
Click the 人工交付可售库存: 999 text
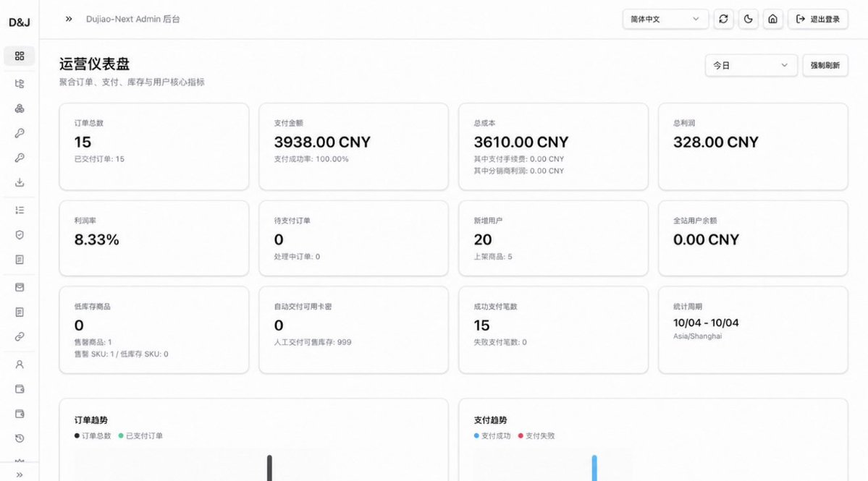coord(313,342)
